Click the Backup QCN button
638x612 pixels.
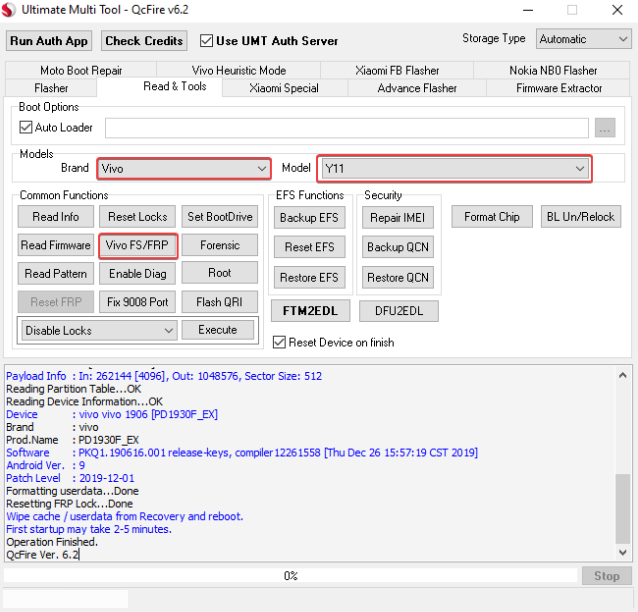pos(398,247)
